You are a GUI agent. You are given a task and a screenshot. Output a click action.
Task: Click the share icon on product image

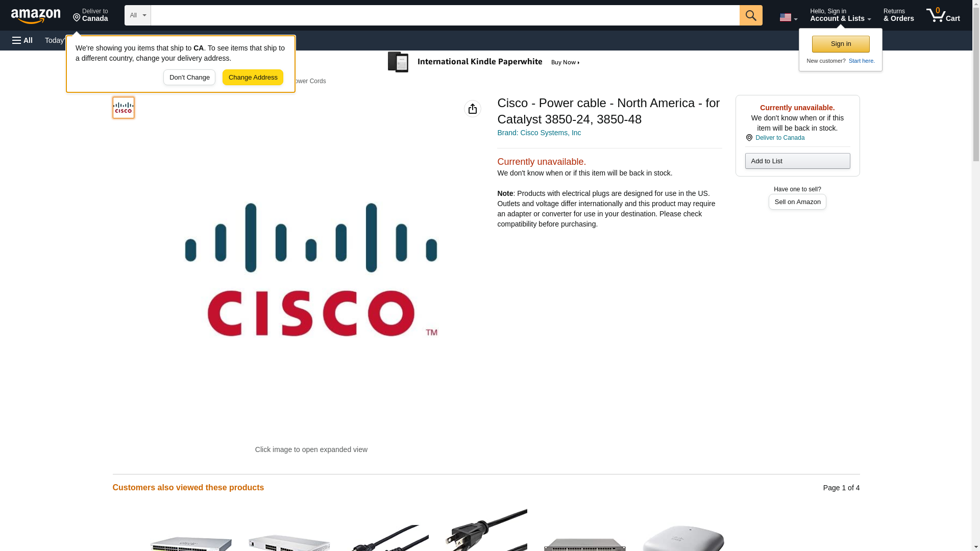tap(472, 109)
